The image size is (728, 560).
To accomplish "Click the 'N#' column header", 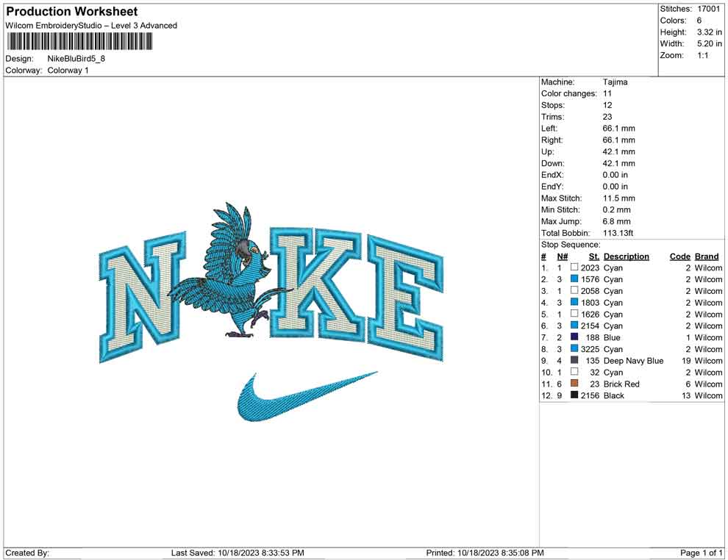I will [x=563, y=256].
